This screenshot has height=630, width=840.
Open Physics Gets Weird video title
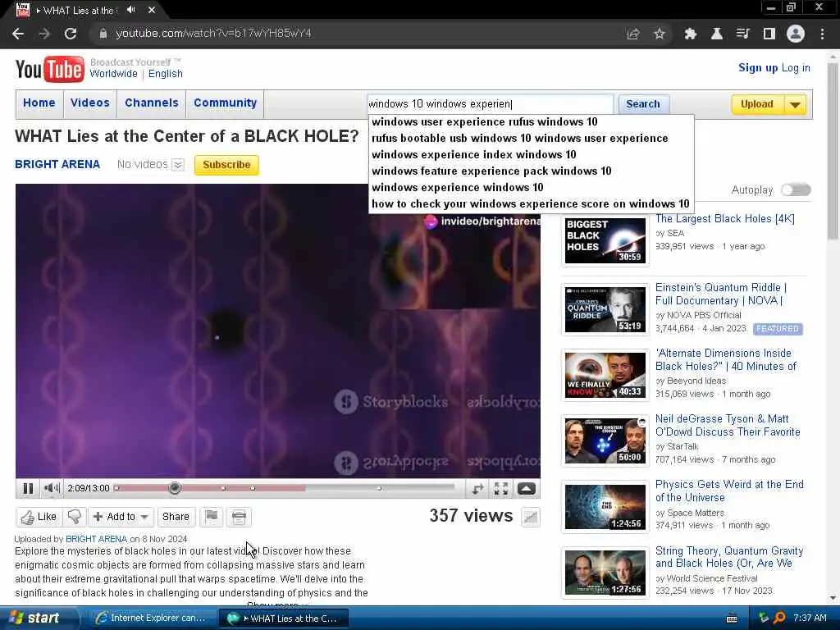729,491
